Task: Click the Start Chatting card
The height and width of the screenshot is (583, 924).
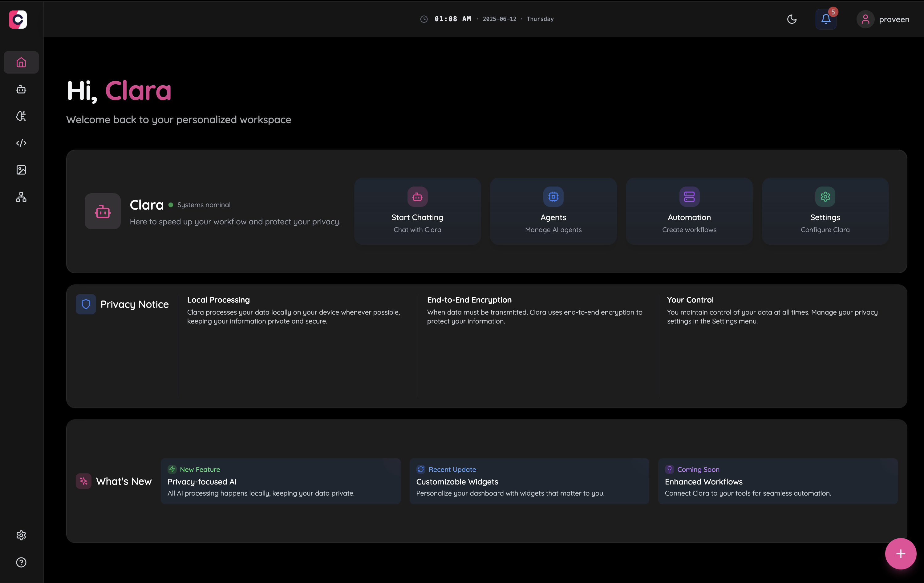Action: (417, 211)
